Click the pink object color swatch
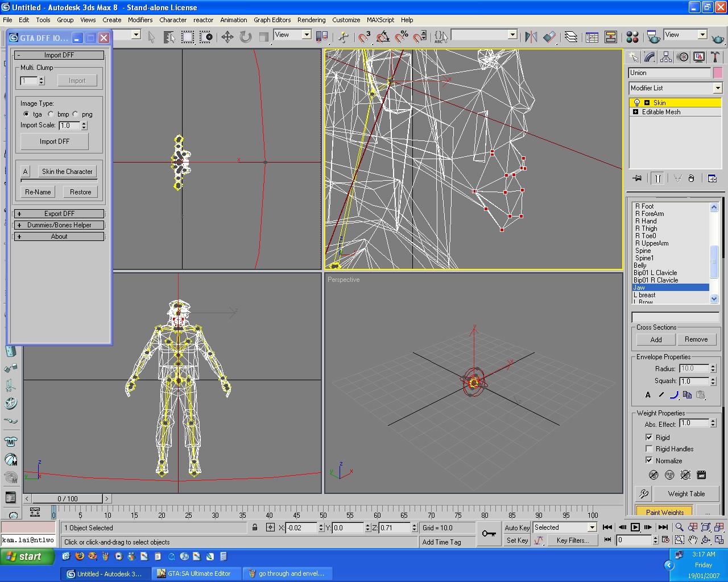This screenshot has width=728, height=582. [718, 73]
